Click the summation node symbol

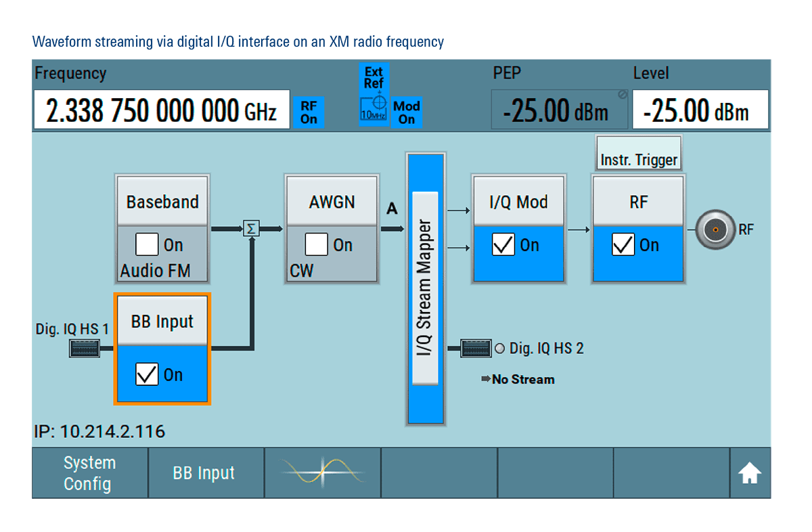pyautogui.click(x=252, y=229)
